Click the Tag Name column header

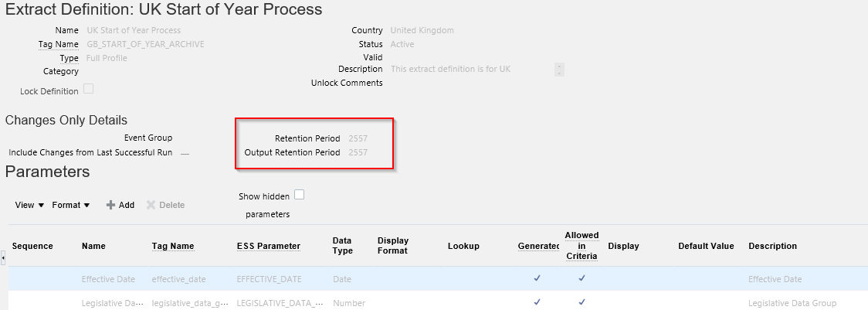[x=172, y=246]
